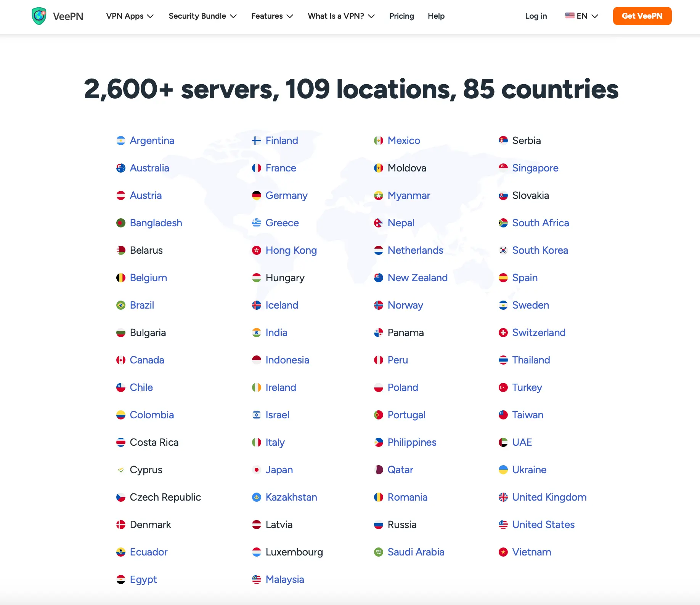Click the Argentina flag icon
700x605 pixels.
pyautogui.click(x=121, y=141)
